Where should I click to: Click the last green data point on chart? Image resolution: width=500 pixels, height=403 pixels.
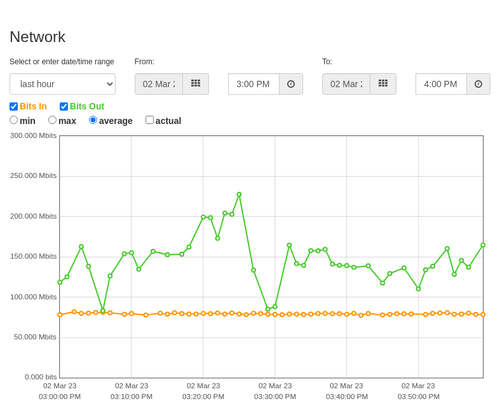pyautogui.click(x=483, y=245)
